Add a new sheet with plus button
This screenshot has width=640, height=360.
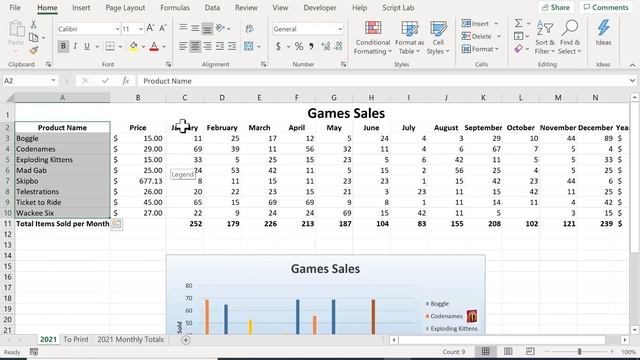(x=186, y=340)
